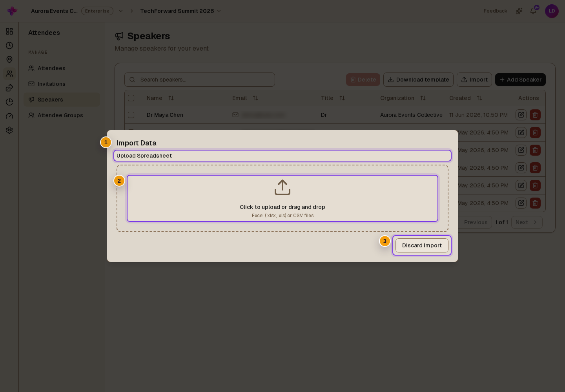565x392 pixels.
Task: Click the upload drag-and-drop zone
Action: [282, 198]
